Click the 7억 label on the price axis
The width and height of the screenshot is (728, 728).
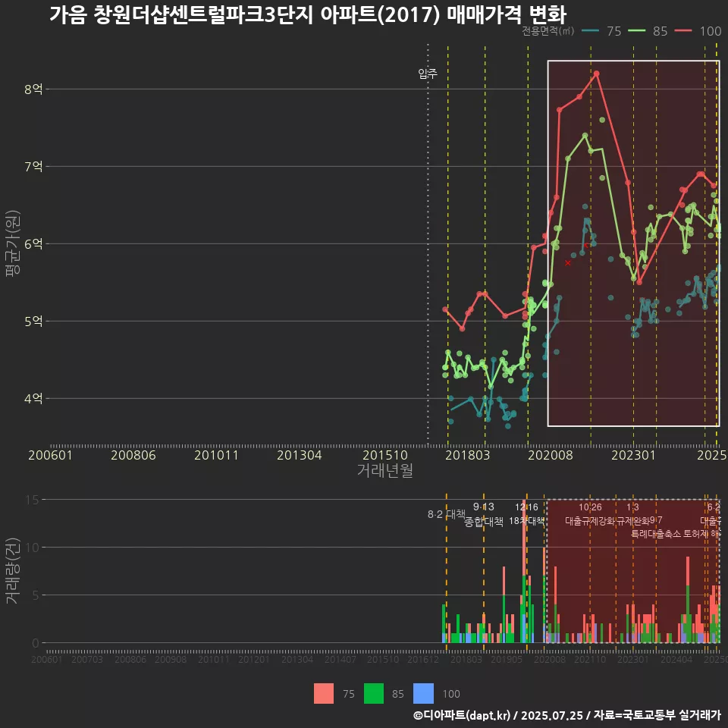(x=33, y=166)
